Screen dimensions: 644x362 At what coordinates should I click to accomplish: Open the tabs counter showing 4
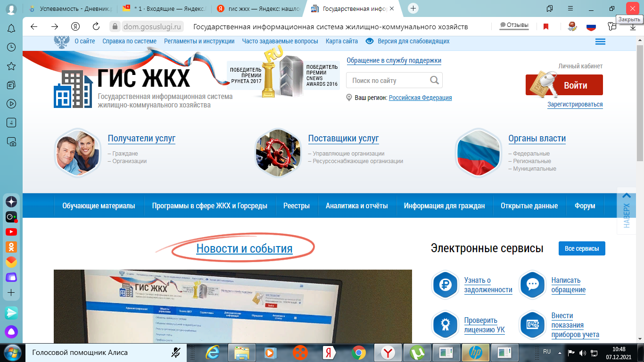[x=11, y=123]
